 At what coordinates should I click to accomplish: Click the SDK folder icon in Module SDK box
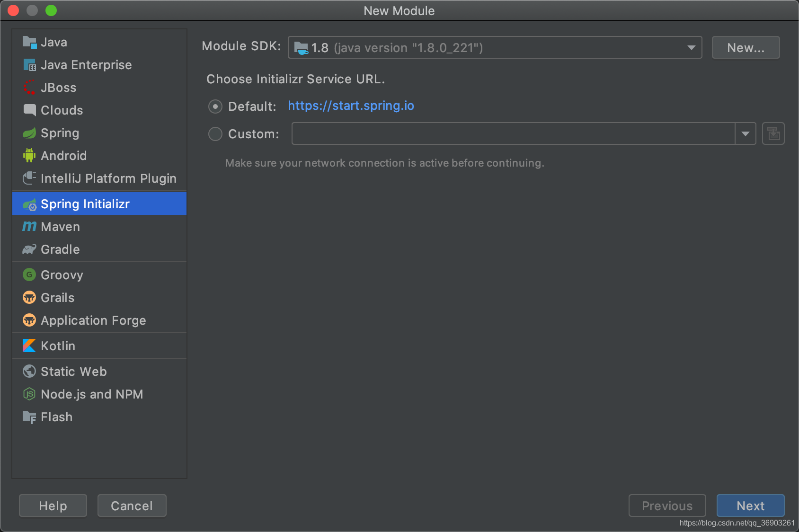click(x=301, y=48)
